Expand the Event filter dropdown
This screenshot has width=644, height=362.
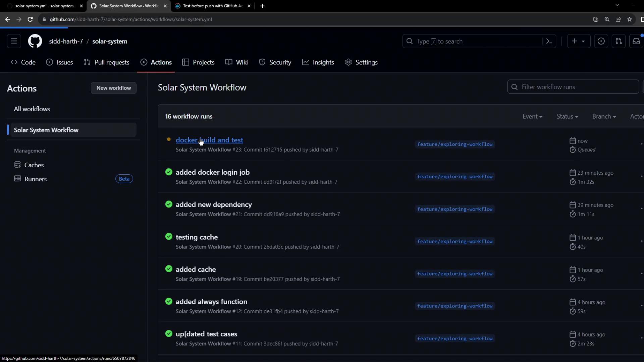[x=532, y=116]
